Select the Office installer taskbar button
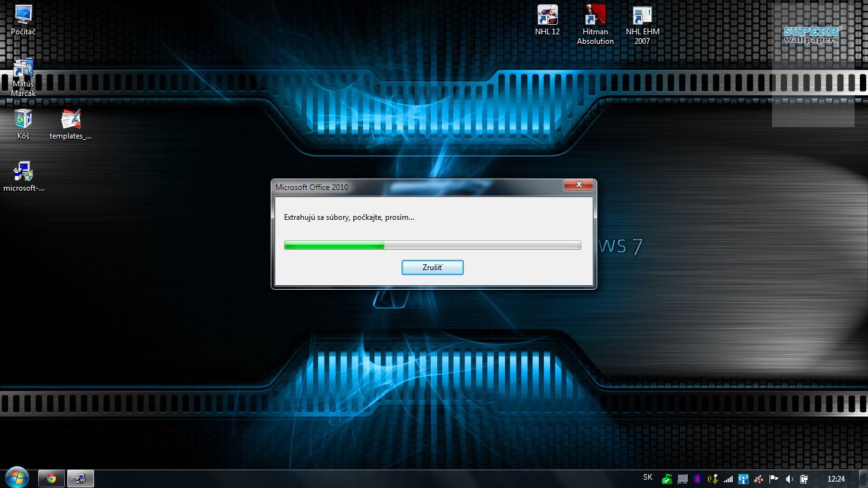 (x=81, y=478)
